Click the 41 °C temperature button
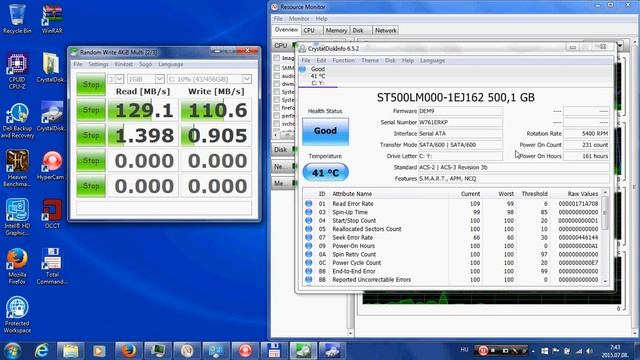Image resolution: width=640 pixels, height=360 pixels. (x=325, y=173)
